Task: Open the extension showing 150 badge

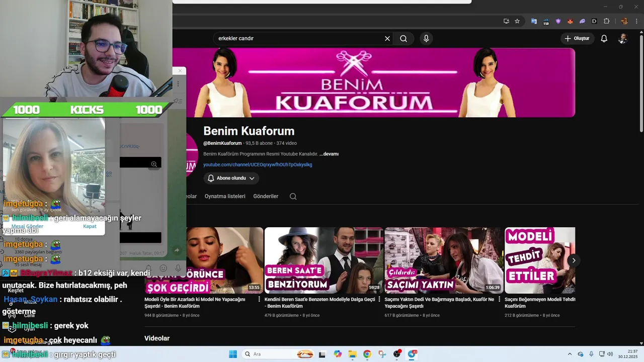Action: pos(546,21)
